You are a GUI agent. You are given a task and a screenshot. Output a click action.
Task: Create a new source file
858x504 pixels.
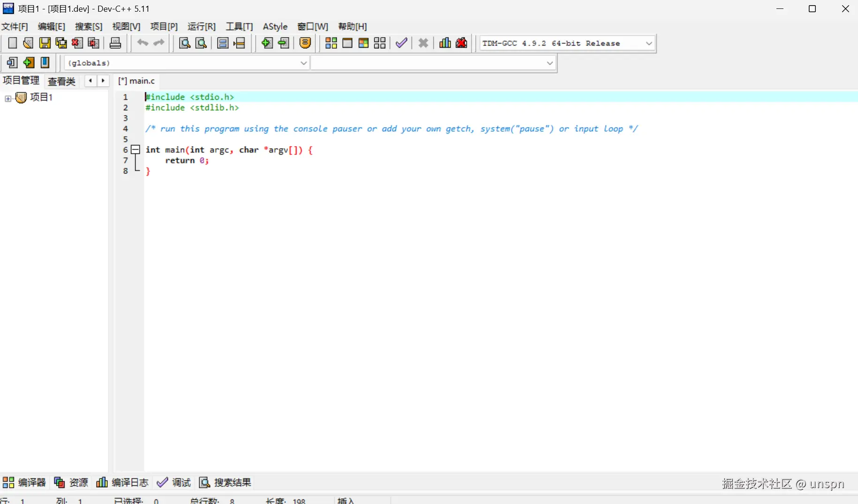pos(12,43)
